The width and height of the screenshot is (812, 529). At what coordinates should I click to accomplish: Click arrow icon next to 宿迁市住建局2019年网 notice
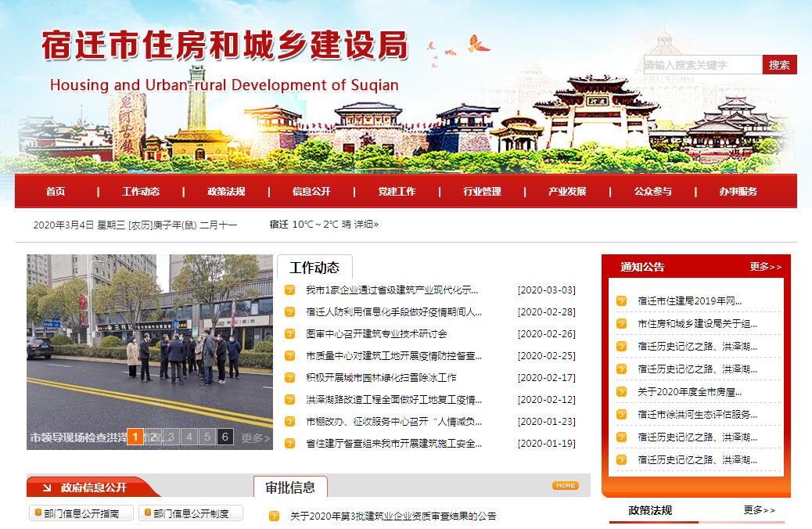click(621, 300)
